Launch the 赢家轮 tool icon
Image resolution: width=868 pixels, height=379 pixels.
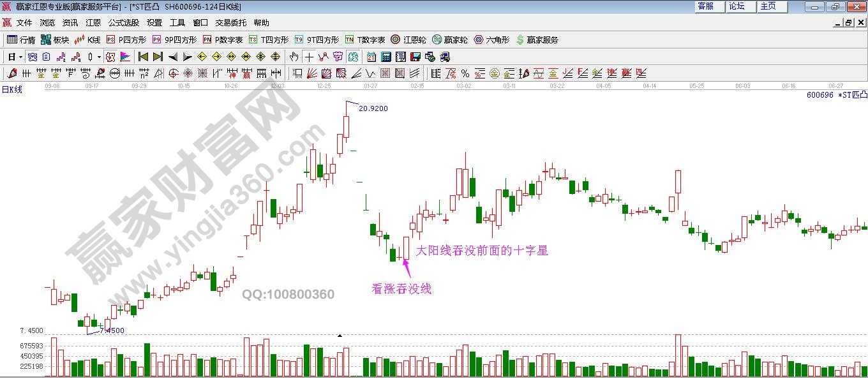pos(437,39)
